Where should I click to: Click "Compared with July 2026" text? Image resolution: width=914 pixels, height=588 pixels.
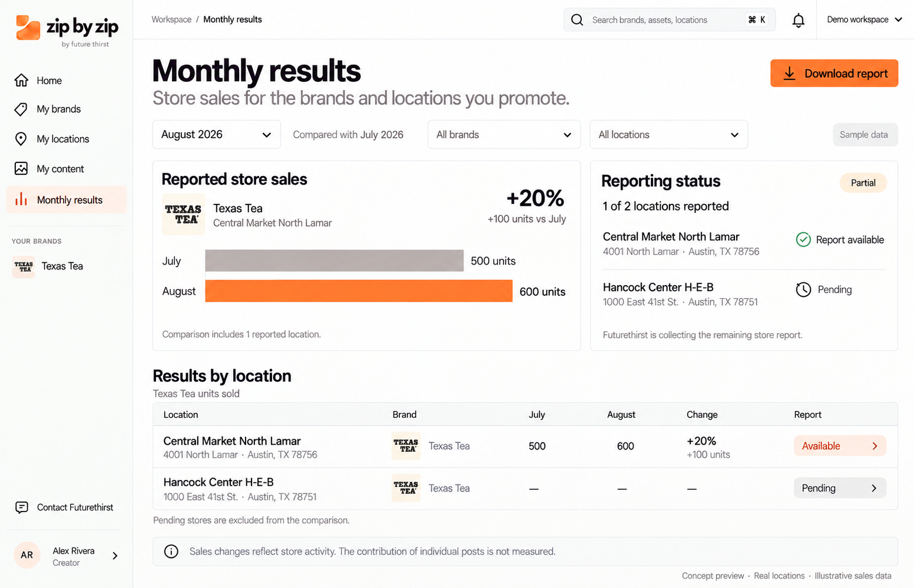[348, 134]
